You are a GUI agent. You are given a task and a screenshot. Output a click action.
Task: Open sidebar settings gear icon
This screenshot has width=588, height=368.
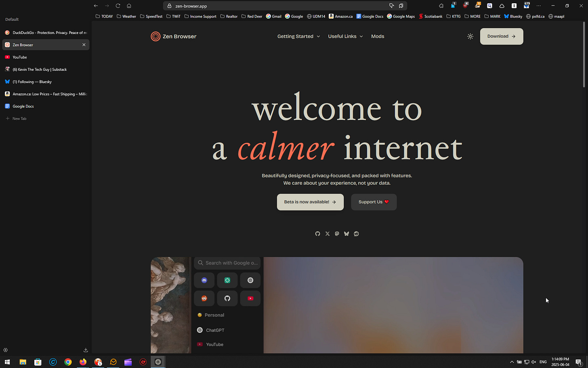point(5,350)
